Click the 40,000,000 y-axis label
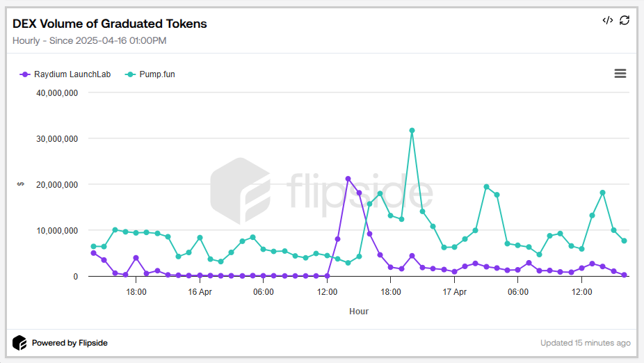Image resolution: width=644 pixels, height=363 pixels. click(56, 92)
